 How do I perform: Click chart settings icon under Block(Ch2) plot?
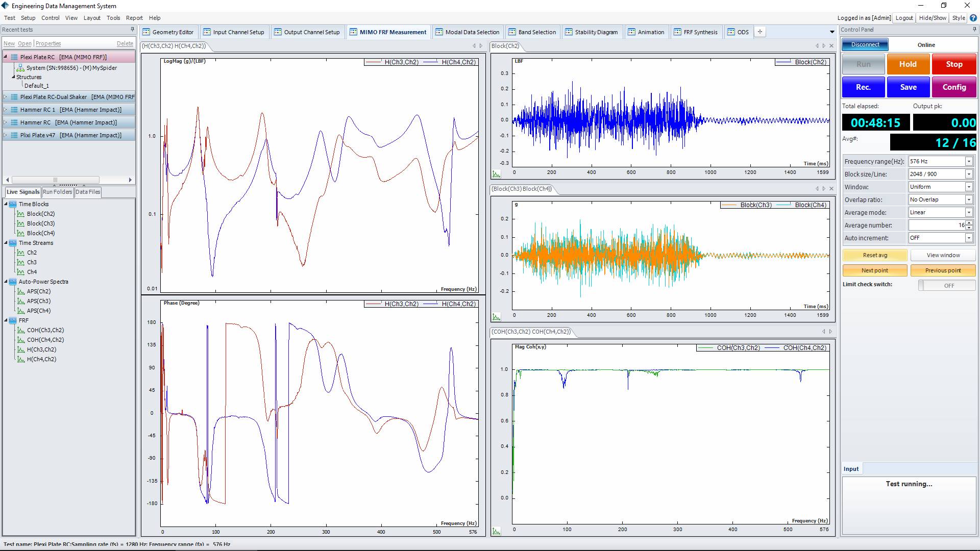point(496,174)
